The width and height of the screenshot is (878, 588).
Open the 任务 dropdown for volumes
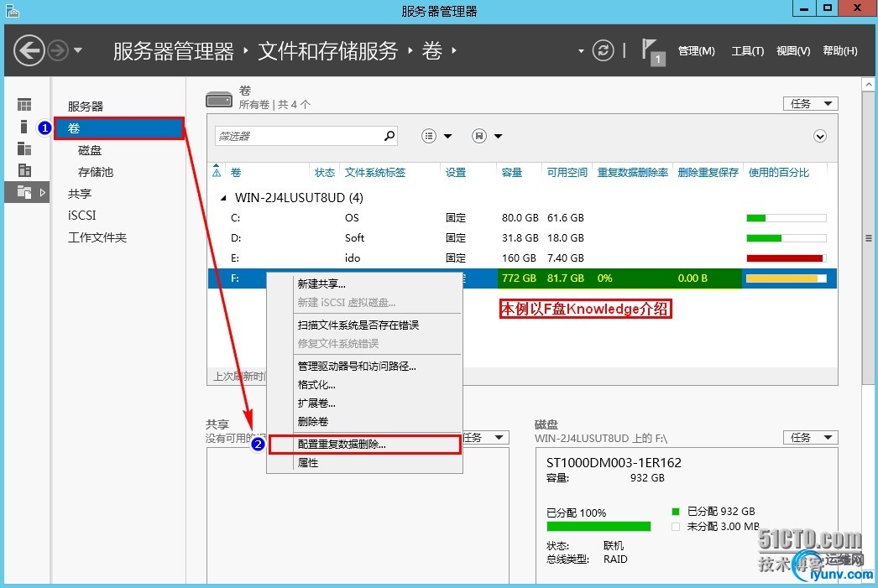(810, 103)
